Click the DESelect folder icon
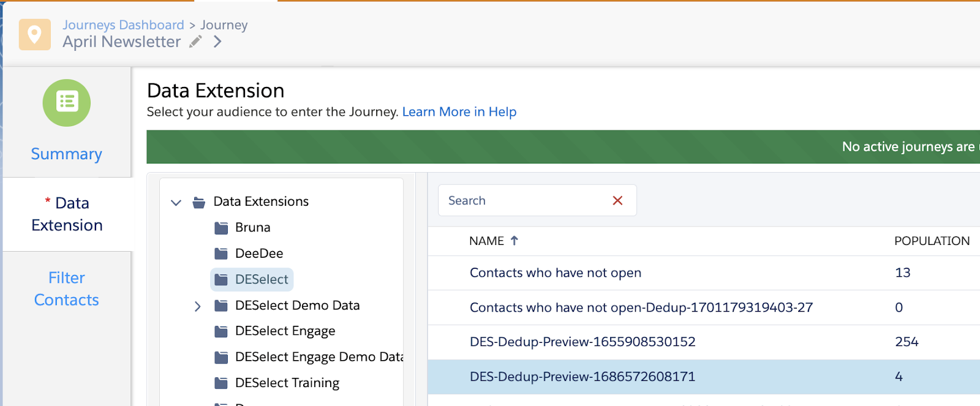Viewport: 980px width, 406px height. 221,280
